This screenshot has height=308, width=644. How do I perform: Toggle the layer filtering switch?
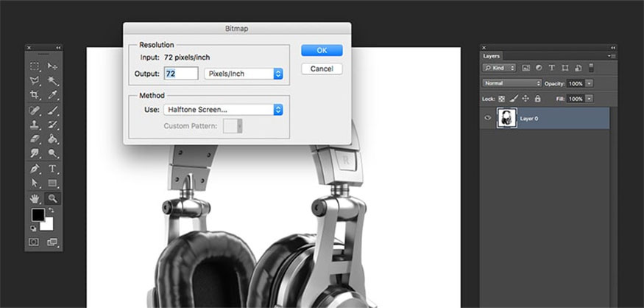(x=591, y=68)
